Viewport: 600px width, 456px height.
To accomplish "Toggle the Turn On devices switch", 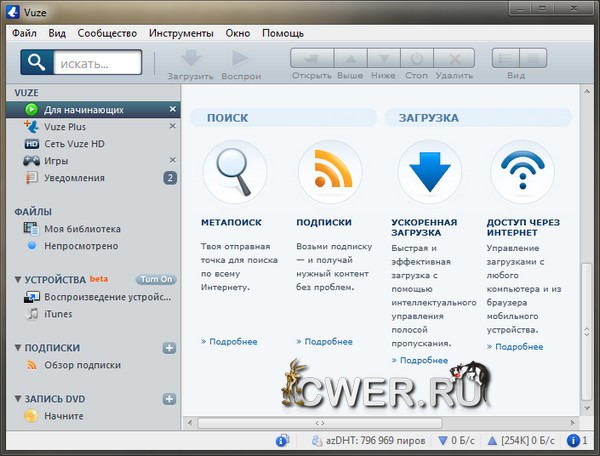I will pos(156,279).
